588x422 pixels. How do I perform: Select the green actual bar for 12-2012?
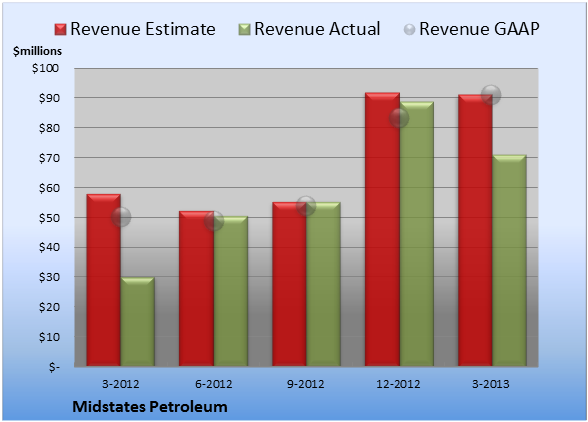[x=417, y=234]
